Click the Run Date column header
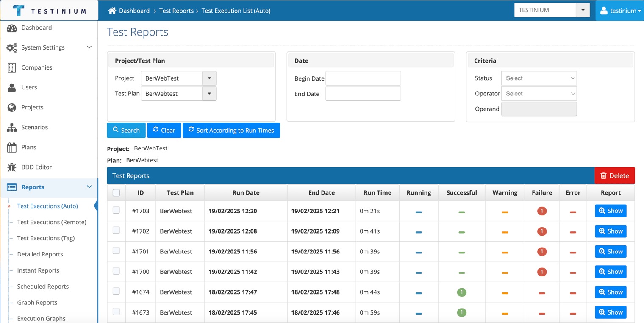This screenshot has width=644, height=323. coord(246,192)
